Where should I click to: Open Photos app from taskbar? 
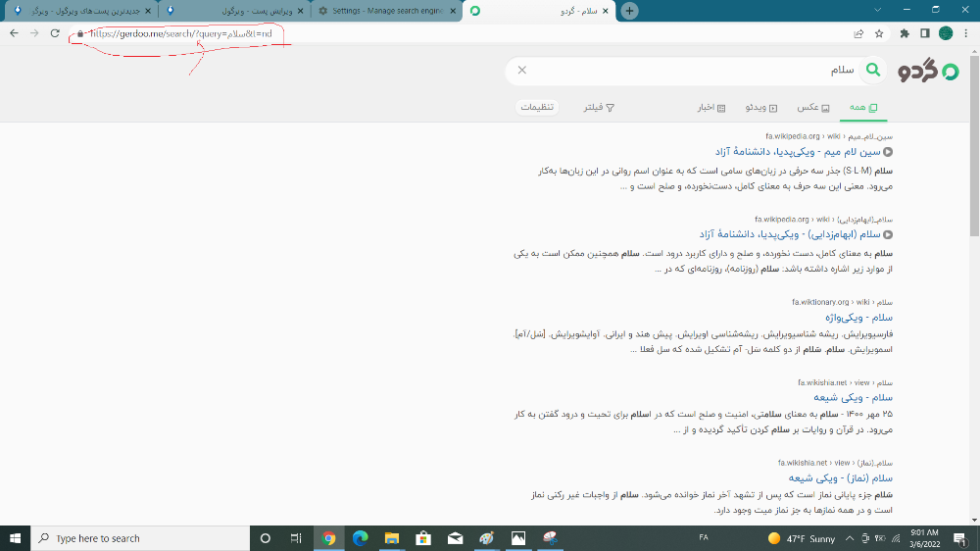518,538
